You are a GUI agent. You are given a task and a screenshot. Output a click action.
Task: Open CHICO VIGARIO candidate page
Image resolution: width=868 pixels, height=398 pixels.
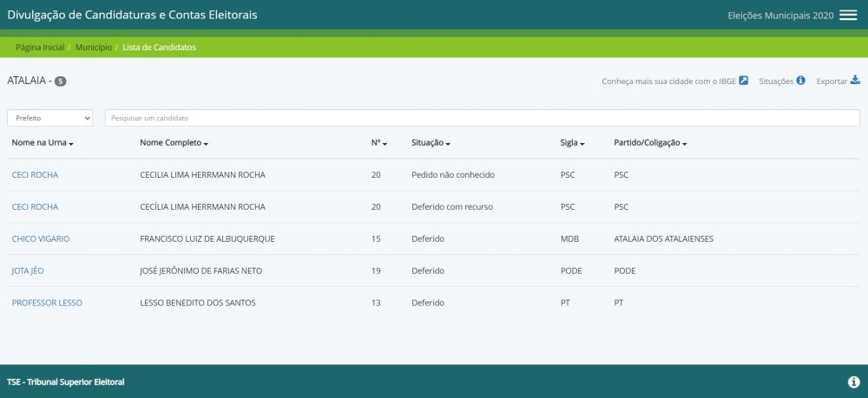(41, 238)
